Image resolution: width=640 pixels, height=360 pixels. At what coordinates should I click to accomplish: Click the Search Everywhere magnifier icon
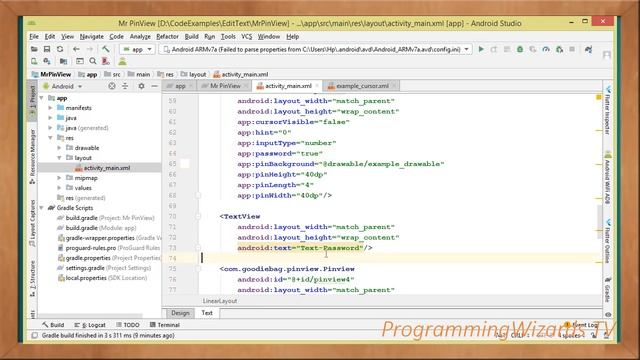click(93, 61)
